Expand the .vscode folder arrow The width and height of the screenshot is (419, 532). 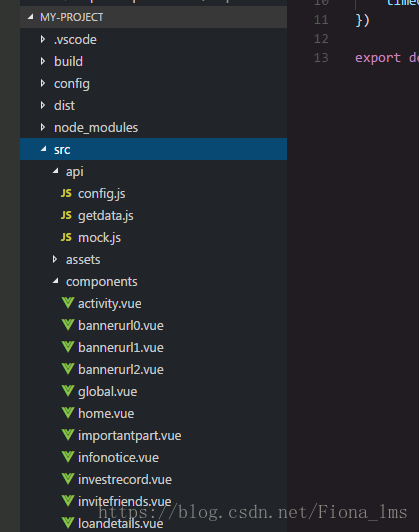point(43,39)
